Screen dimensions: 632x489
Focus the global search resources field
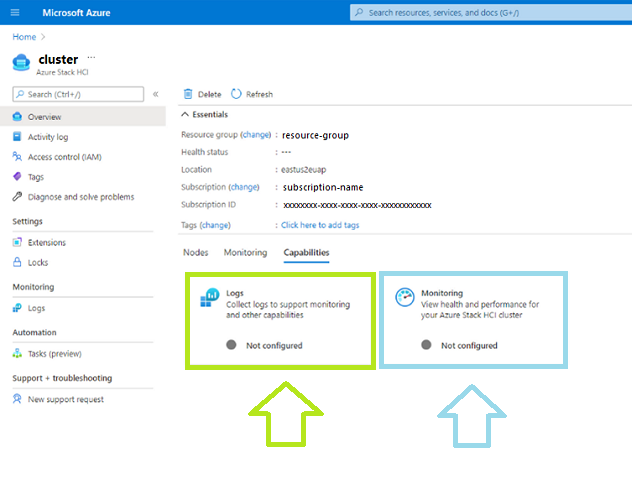pyautogui.click(x=491, y=12)
